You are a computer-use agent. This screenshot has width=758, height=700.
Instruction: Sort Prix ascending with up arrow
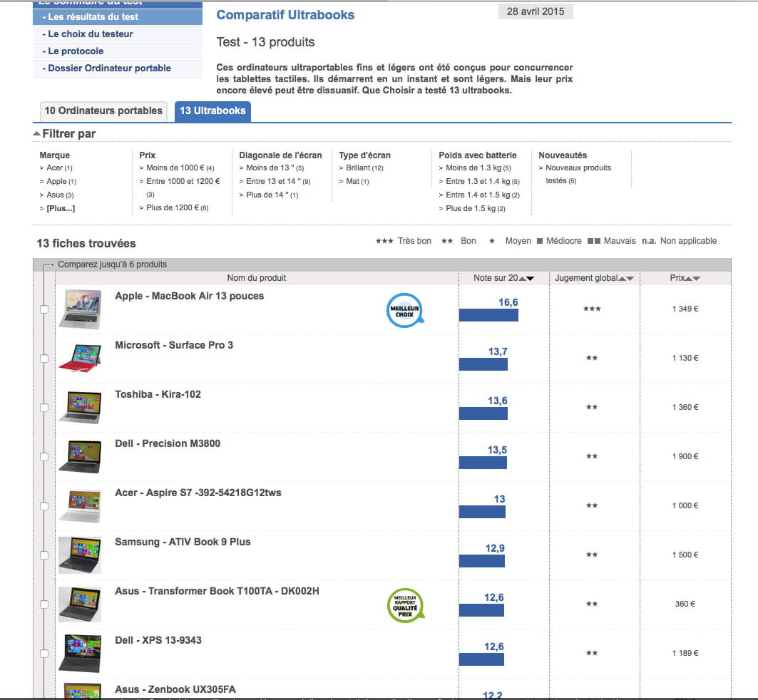pos(688,278)
